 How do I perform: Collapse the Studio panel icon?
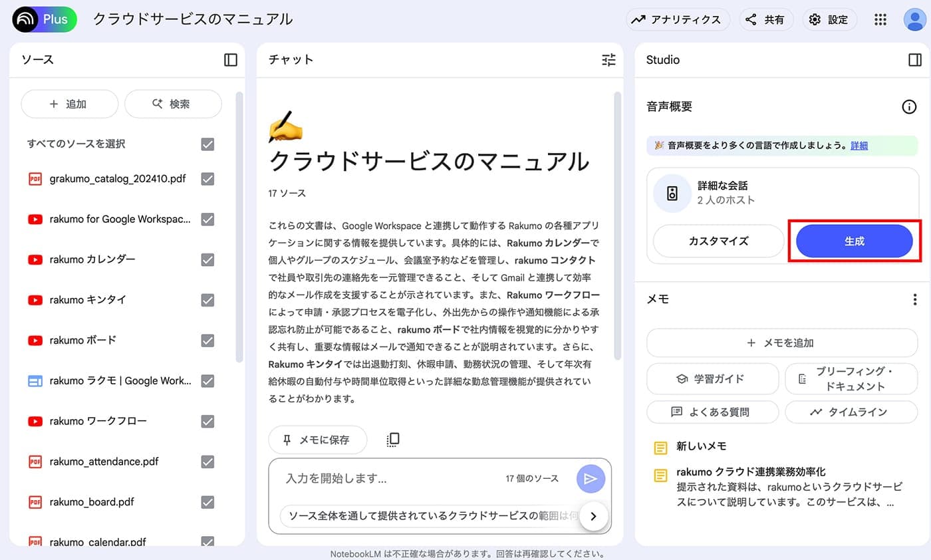pyautogui.click(x=915, y=60)
